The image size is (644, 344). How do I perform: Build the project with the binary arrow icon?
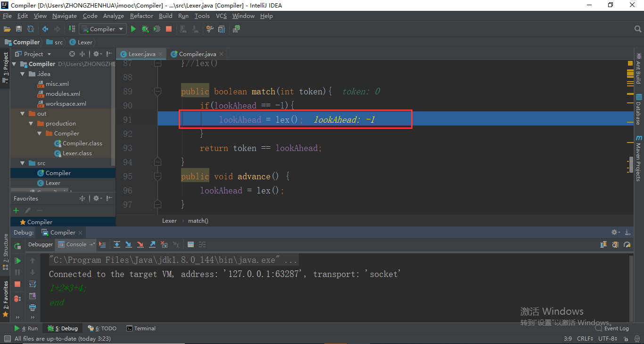(72, 29)
